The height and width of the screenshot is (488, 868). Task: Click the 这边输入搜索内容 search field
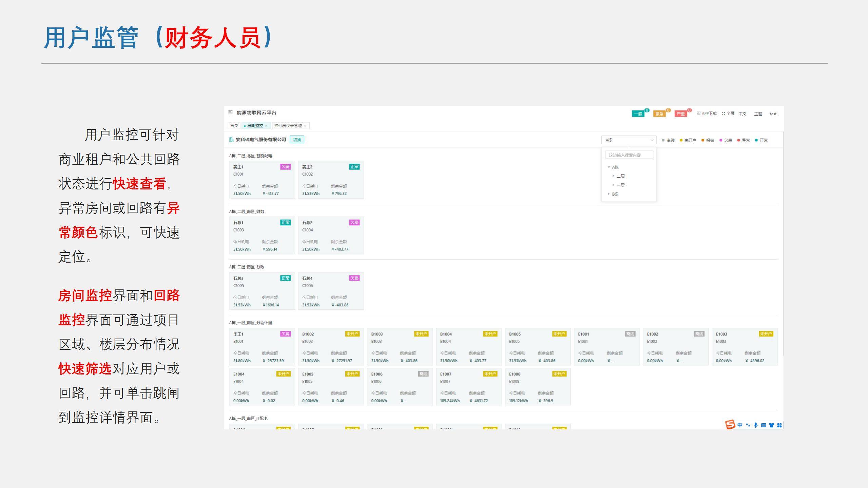click(629, 155)
